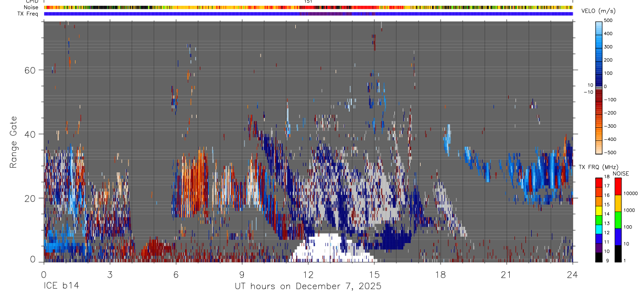The width and height of the screenshot is (644, 297).
Task: Click the -100 tick on the velocity scale
Action: pos(610,100)
